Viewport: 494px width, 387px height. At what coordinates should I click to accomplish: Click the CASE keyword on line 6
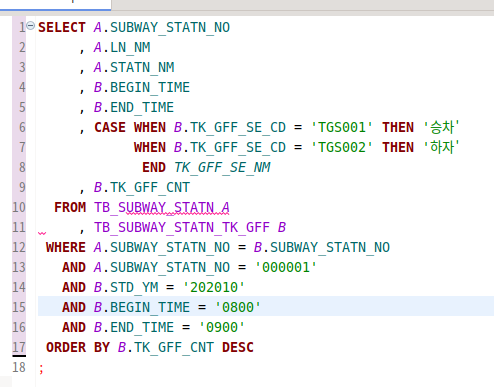pos(110,127)
